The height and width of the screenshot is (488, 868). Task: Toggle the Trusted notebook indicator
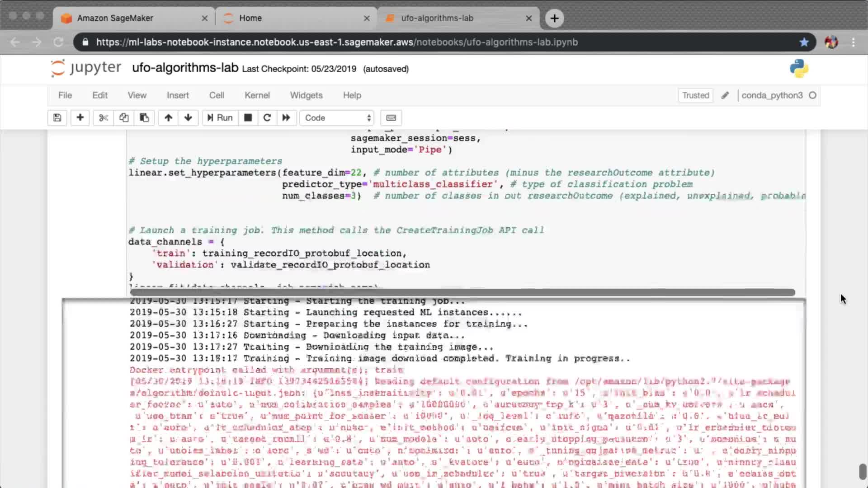point(695,95)
